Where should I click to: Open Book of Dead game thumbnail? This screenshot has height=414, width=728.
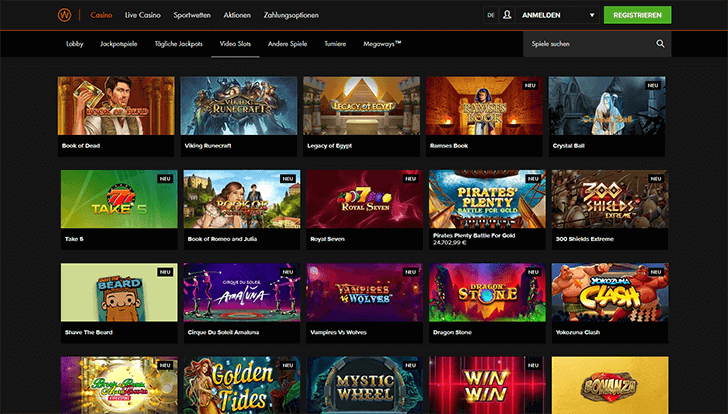click(x=116, y=106)
